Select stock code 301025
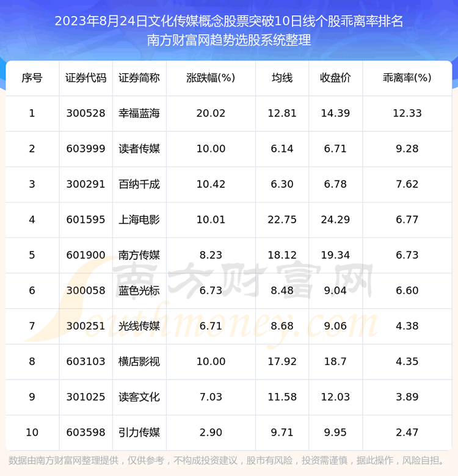Image resolution: width=458 pixels, height=476 pixels. pos(85,397)
